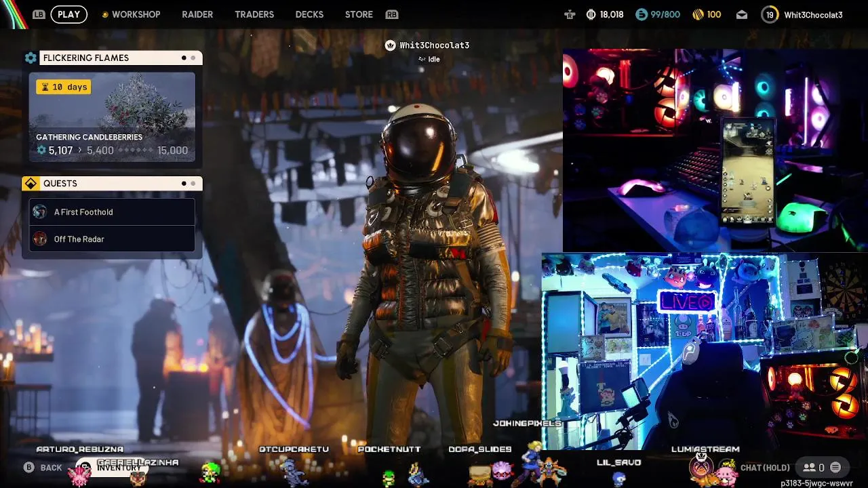This screenshot has height=488, width=868.
Task: Select second page dot in Quests header
Action: pos(193,184)
